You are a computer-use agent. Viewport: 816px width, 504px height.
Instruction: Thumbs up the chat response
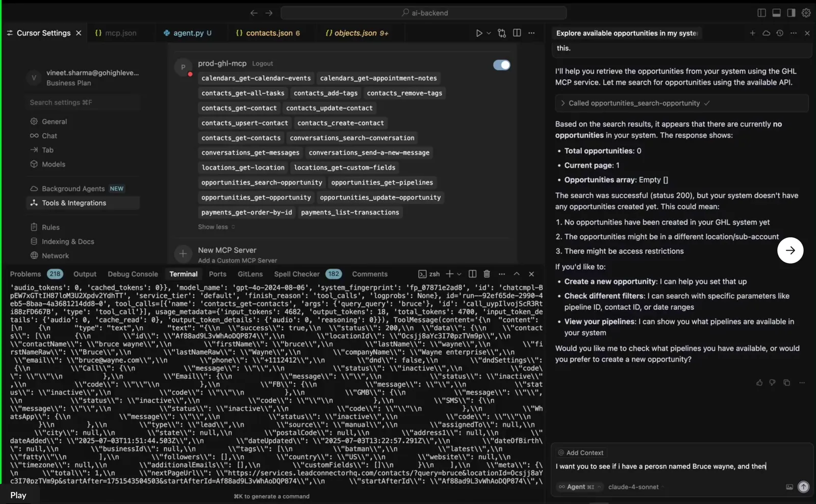pyautogui.click(x=759, y=383)
